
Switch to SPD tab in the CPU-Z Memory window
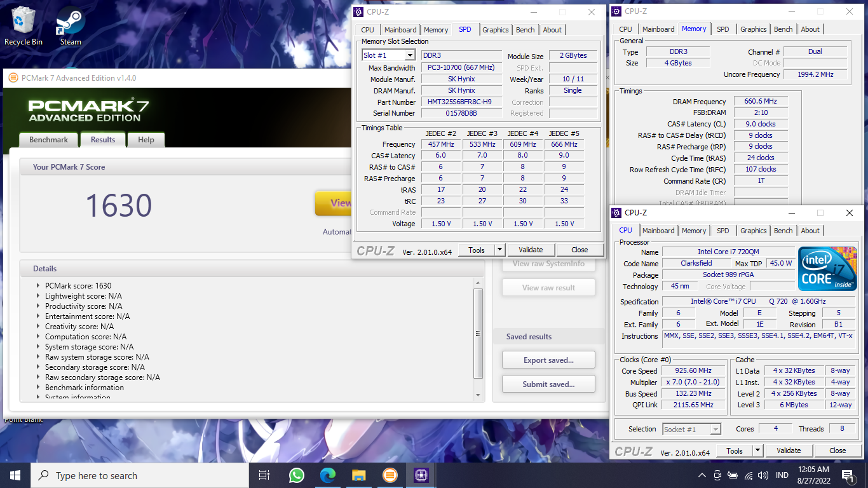pos(723,29)
